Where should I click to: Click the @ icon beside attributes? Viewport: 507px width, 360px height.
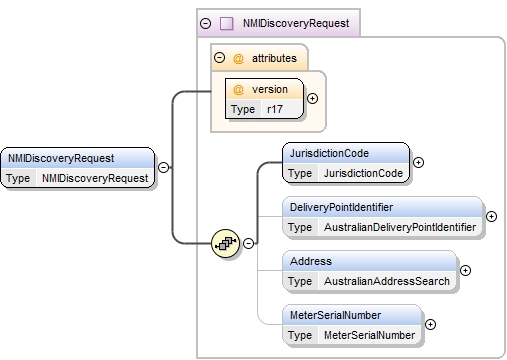(x=238, y=59)
